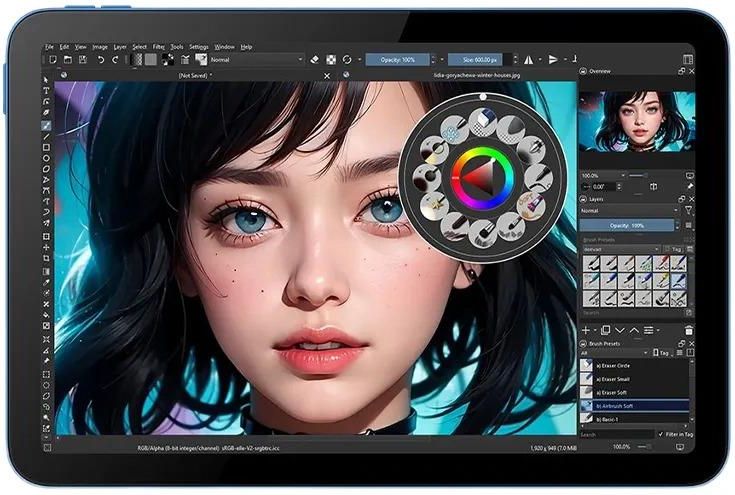Screen dimensions: 735x495
Task: Click the Undo arrow in toolbar
Action: click(101, 60)
